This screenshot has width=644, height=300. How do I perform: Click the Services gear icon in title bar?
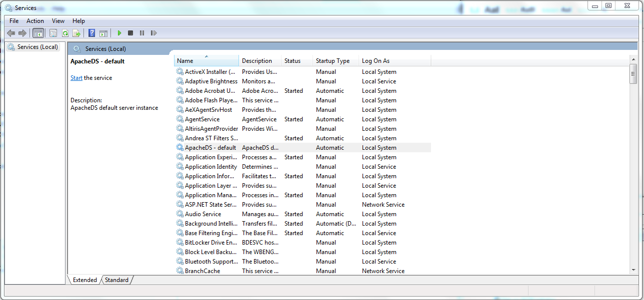click(x=9, y=7)
